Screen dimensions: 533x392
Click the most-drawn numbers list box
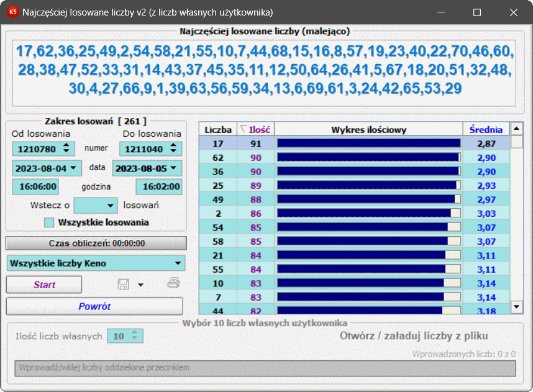point(264,73)
